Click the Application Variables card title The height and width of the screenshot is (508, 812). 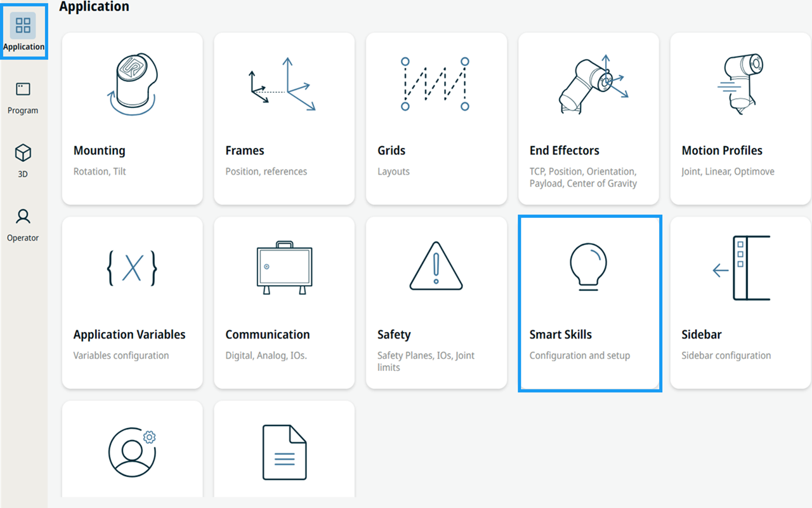pyautogui.click(x=129, y=335)
